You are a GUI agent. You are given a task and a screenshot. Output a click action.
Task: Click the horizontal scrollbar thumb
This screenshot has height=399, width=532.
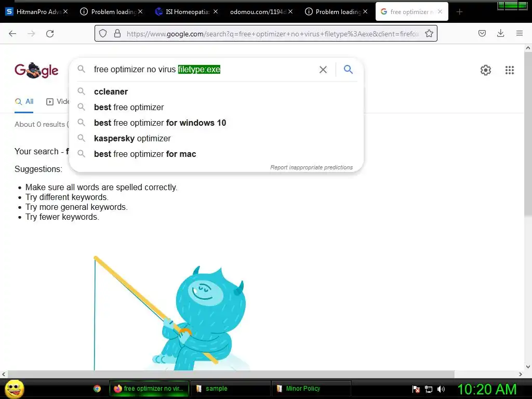(x=231, y=374)
